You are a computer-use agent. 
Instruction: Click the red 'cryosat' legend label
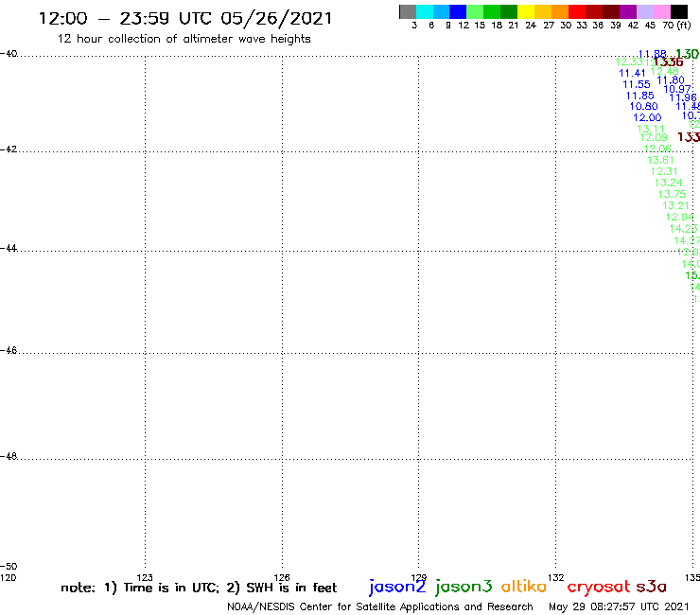[x=599, y=587]
